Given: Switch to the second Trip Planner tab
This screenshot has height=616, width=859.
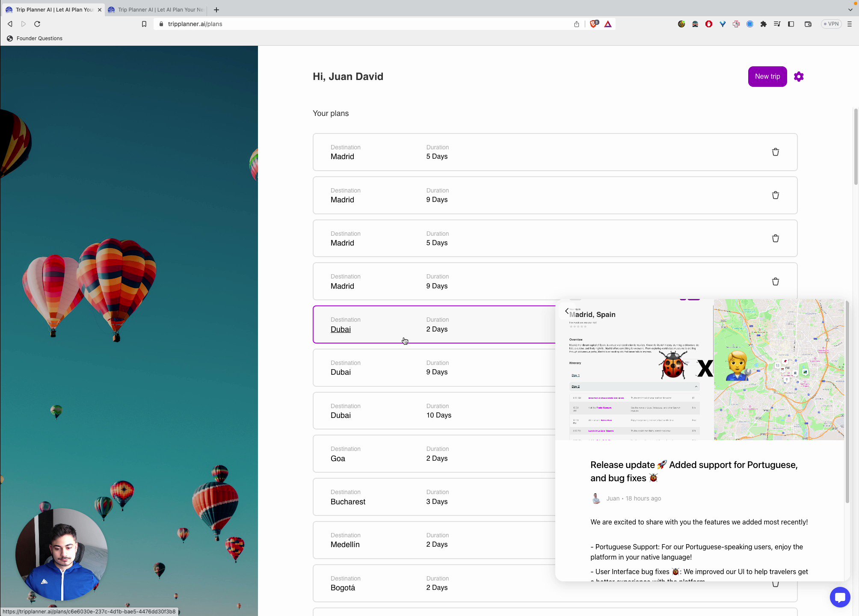Looking at the screenshot, I should tap(157, 9).
